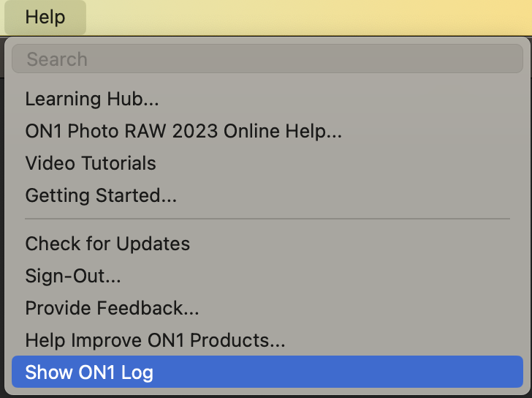
Task: Choose the Getting Started menu item
Action: click(x=101, y=195)
